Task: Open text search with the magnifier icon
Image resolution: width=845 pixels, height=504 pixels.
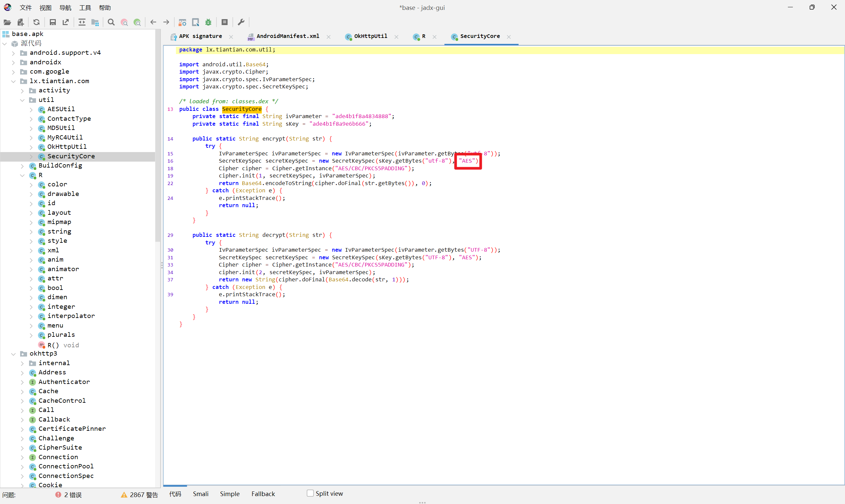Action: point(111,22)
